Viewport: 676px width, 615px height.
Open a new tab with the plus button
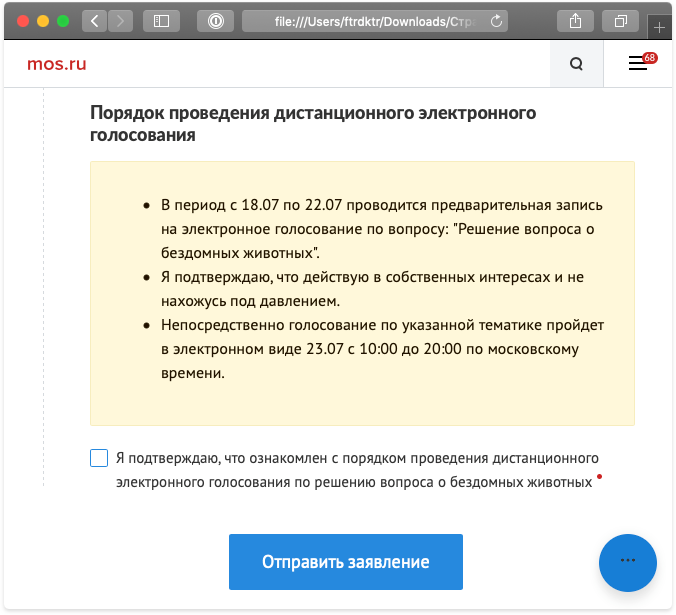tap(659, 28)
